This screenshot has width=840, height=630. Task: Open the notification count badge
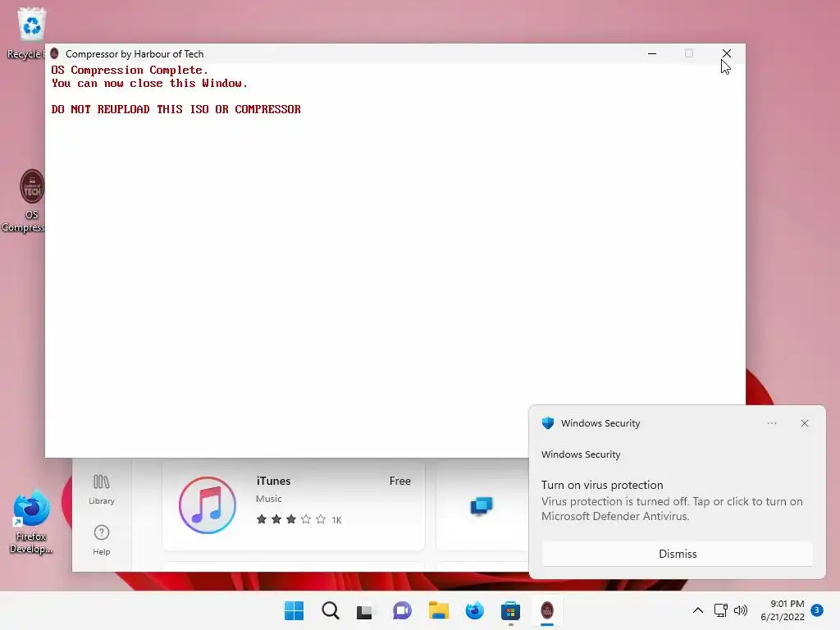[817, 610]
